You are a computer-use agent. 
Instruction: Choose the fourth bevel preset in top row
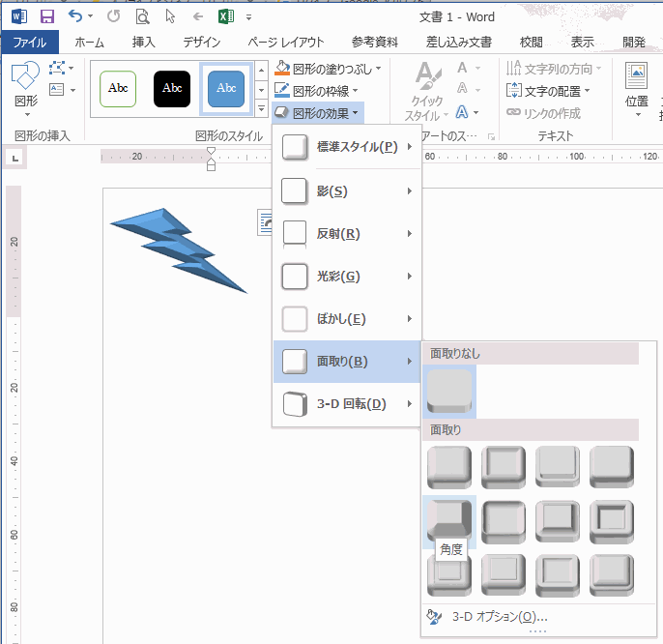(x=612, y=467)
